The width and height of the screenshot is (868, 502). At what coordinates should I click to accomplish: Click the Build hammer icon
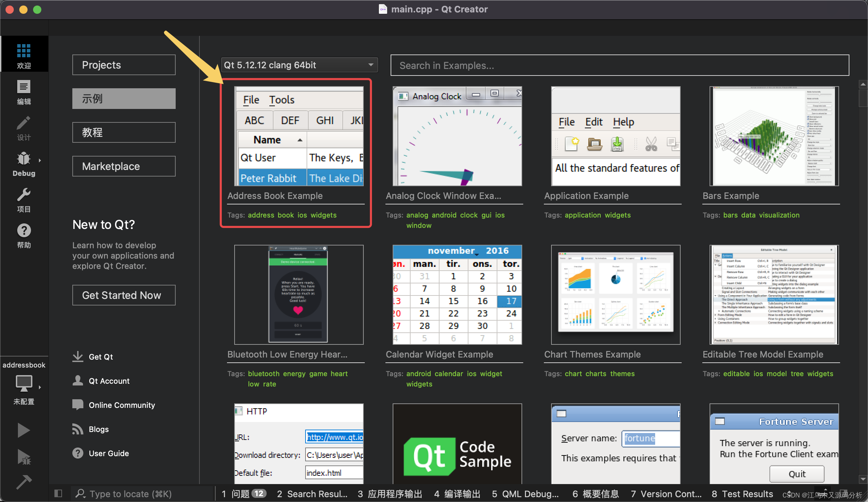(x=24, y=481)
